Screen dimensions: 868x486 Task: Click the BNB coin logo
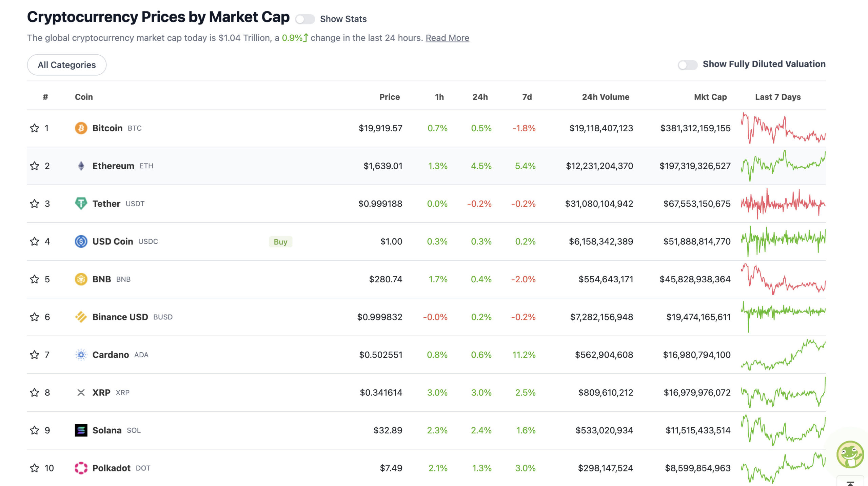point(81,279)
